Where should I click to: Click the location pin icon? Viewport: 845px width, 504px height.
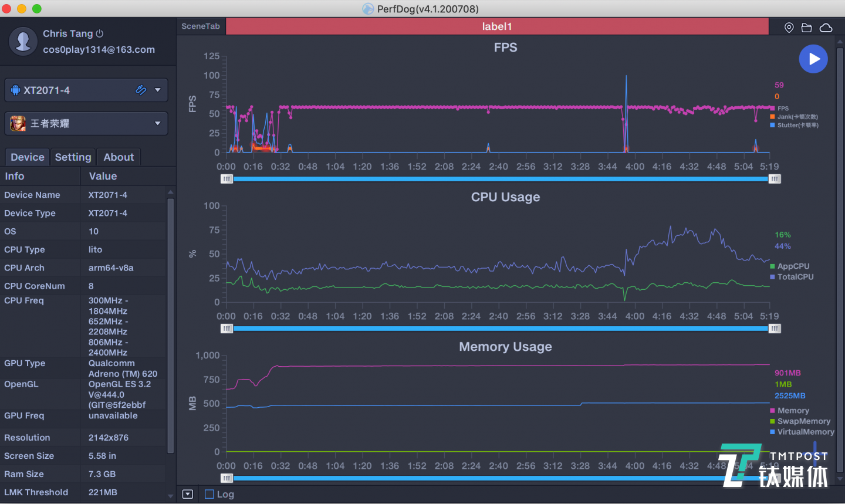pos(789,28)
